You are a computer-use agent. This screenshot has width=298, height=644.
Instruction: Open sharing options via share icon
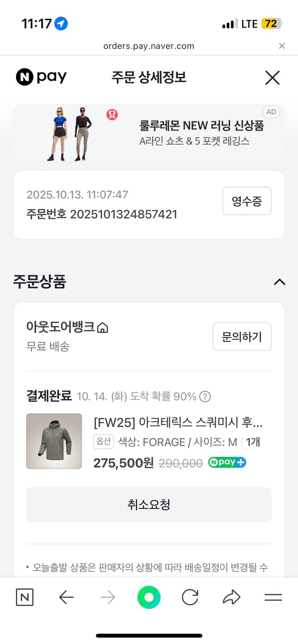click(x=231, y=597)
